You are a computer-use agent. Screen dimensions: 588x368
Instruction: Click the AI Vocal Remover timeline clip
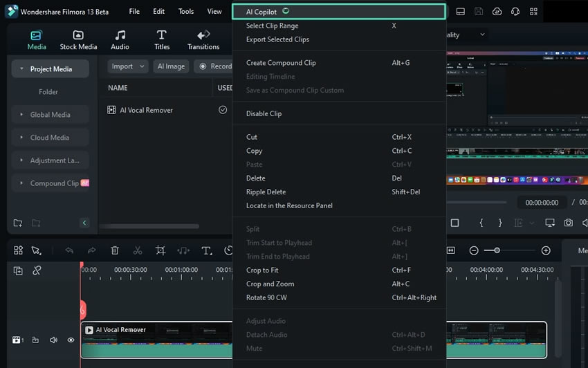(157, 340)
